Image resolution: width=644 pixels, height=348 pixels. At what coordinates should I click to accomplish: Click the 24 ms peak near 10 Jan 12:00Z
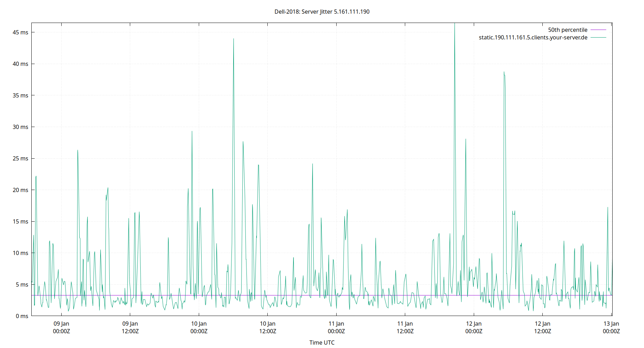click(258, 165)
